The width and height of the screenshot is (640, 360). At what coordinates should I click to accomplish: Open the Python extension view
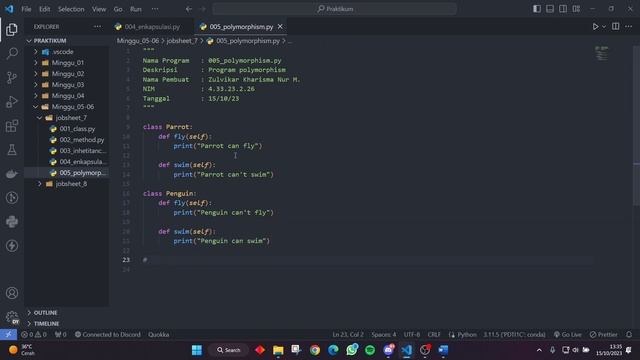[12, 222]
